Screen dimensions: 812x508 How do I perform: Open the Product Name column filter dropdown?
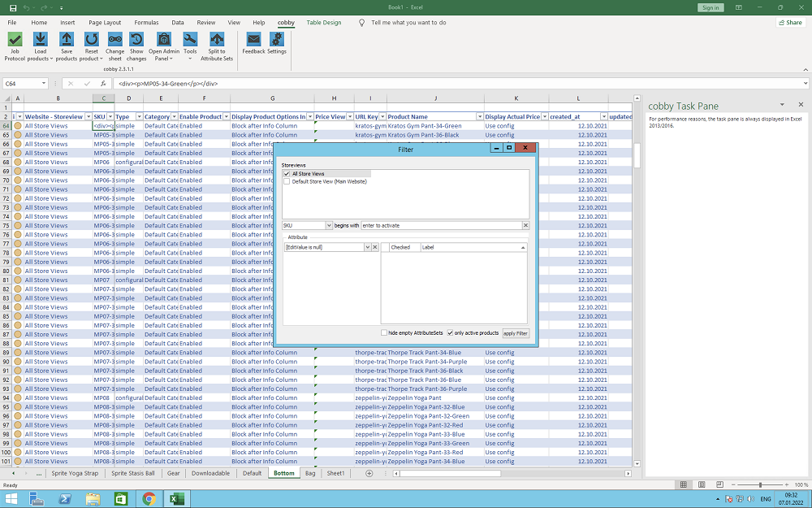pyautogui.click(x=480, y=116)
